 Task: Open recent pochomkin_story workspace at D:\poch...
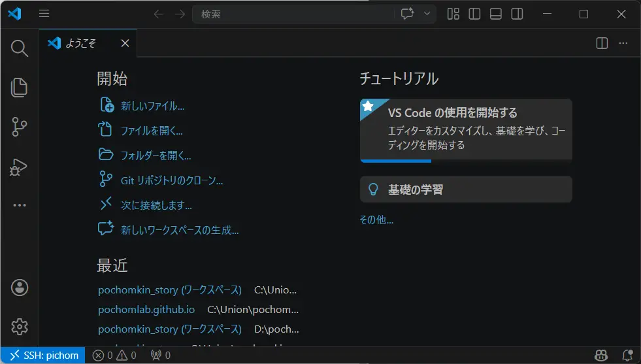(x=170, y=329)
